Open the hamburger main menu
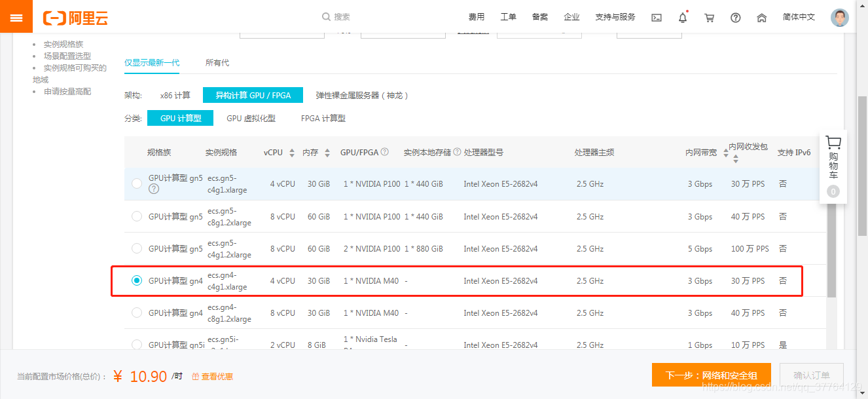Viewport: 868px width, 399px height. (x=16, y=18)
